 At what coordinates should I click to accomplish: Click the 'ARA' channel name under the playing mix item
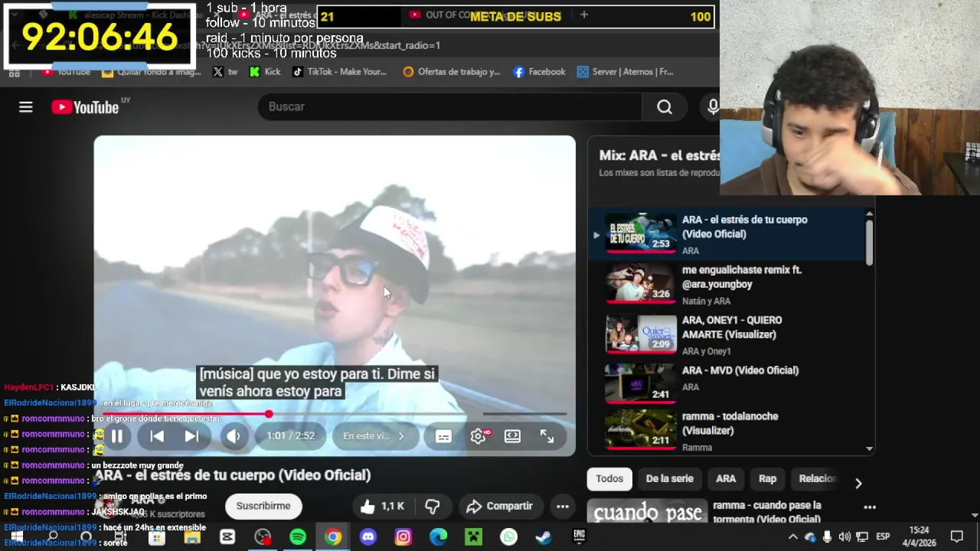point(690,251)
